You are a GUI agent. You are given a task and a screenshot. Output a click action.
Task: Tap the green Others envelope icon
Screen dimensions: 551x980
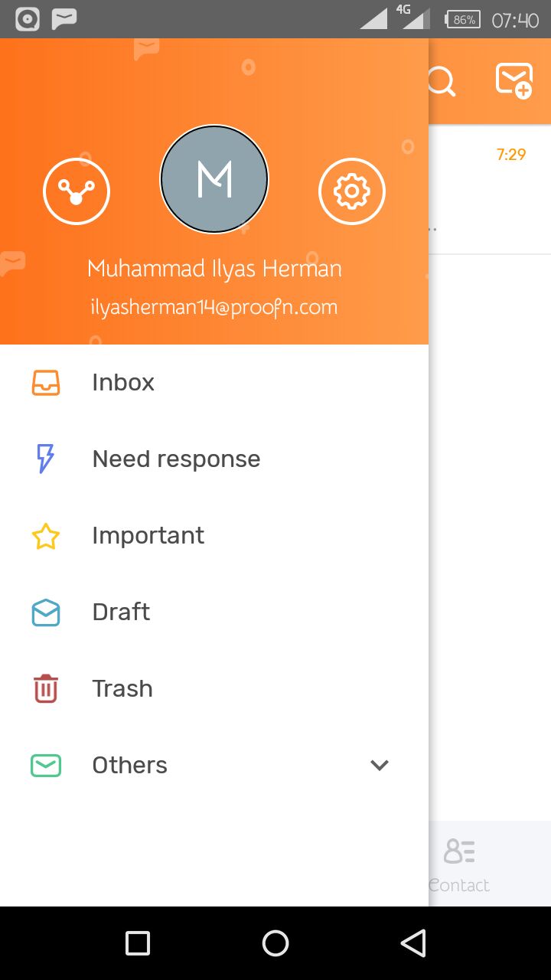tap(46, 765)
